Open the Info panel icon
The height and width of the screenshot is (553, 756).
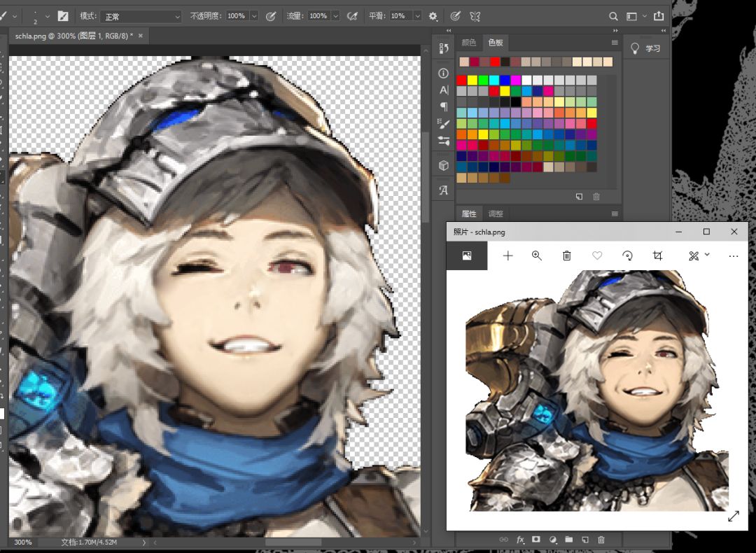point(444,73)
